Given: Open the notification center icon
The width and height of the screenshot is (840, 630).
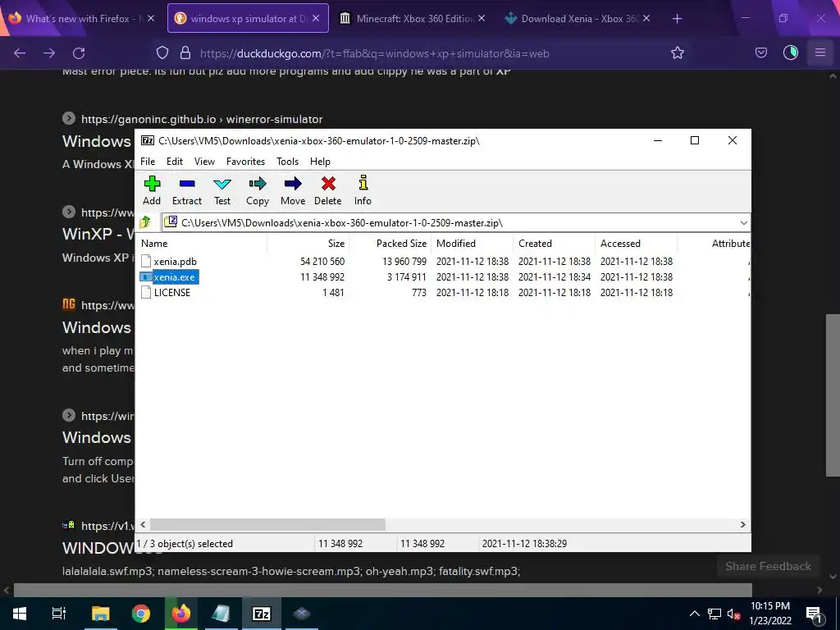Looking at the screenshot, I should 814,614.
